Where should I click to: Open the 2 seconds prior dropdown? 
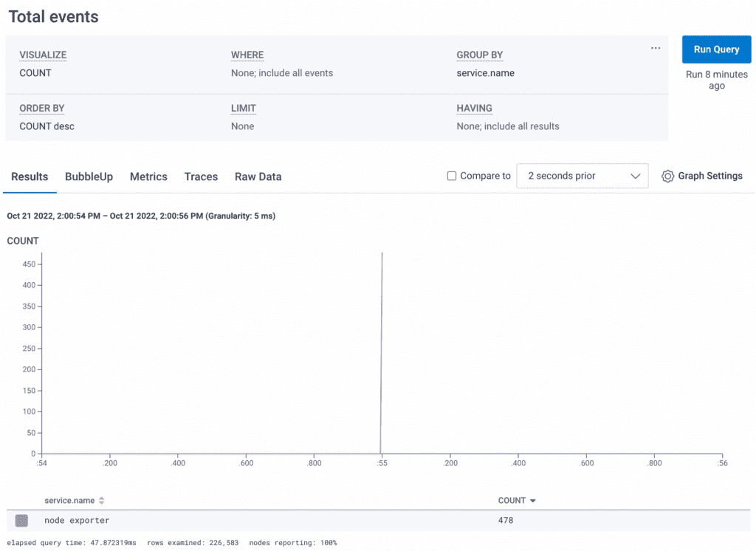[582, 177]
